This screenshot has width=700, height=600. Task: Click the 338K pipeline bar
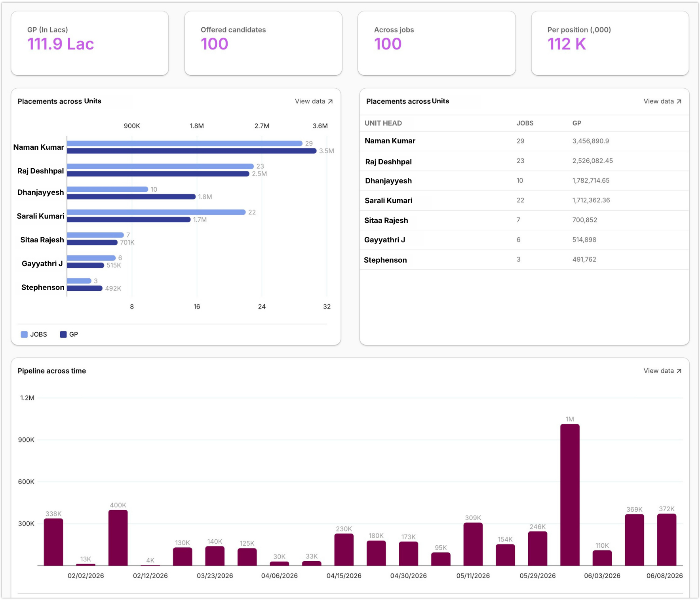(53, 542)
